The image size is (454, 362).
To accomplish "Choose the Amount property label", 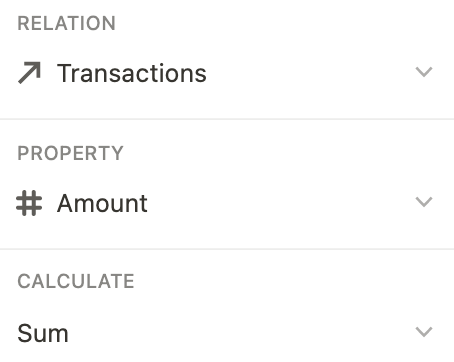I will 102,203.
